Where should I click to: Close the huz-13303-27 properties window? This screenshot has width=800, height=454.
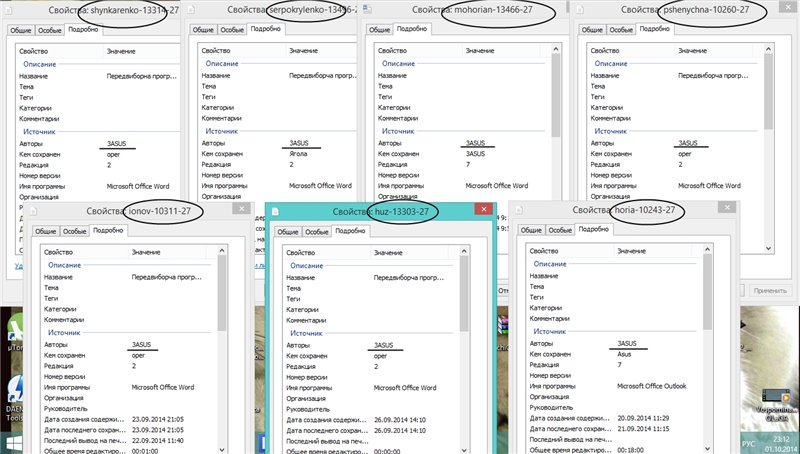[483, 212]
